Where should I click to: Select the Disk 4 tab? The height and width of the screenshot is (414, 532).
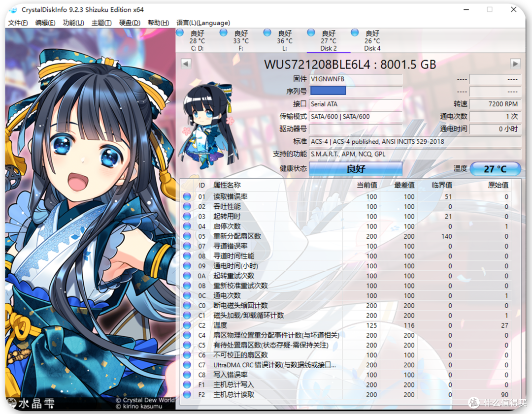[x=372, y=40]
